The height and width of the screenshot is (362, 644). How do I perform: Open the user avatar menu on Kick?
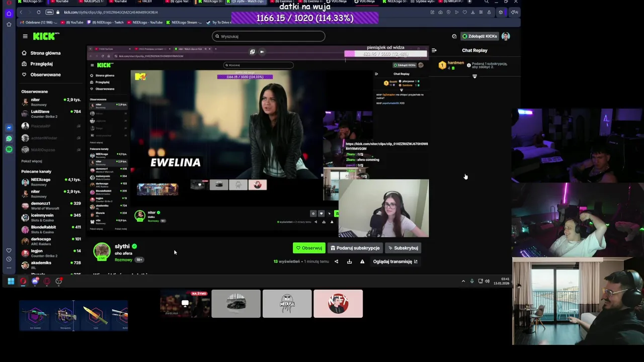pos(506,36)
